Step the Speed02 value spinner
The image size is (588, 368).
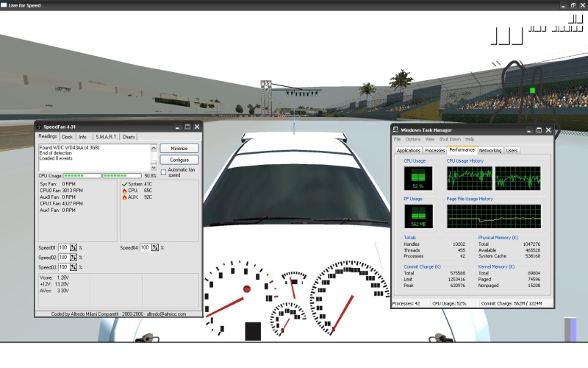tap(73, 257)
